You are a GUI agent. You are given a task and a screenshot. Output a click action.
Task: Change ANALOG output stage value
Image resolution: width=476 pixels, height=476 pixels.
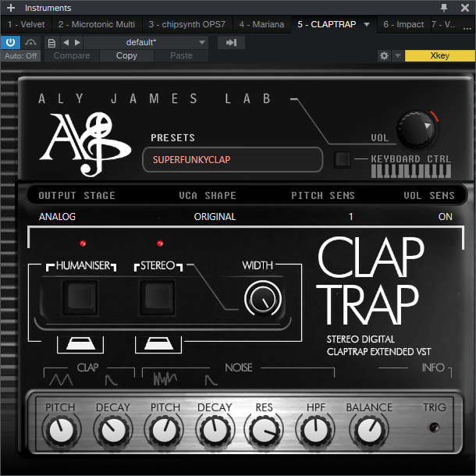click(x=57, y=217)
